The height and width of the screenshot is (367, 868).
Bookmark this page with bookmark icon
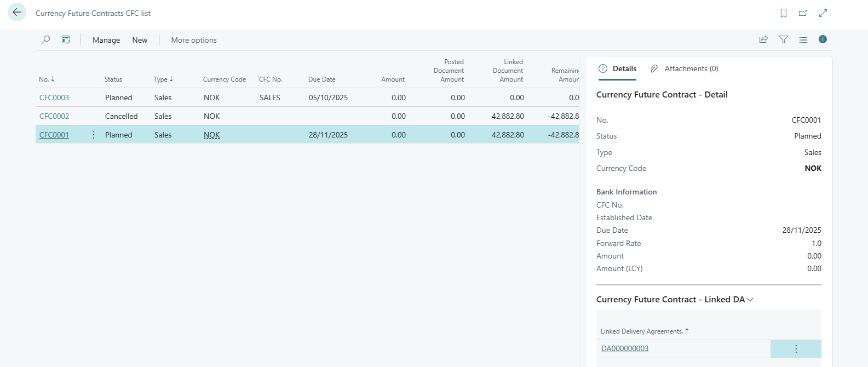784,13
